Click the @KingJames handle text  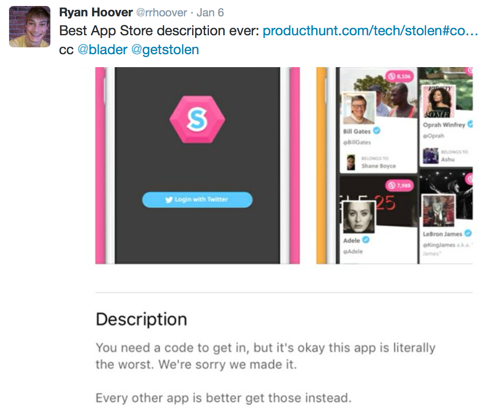point(439,245)
